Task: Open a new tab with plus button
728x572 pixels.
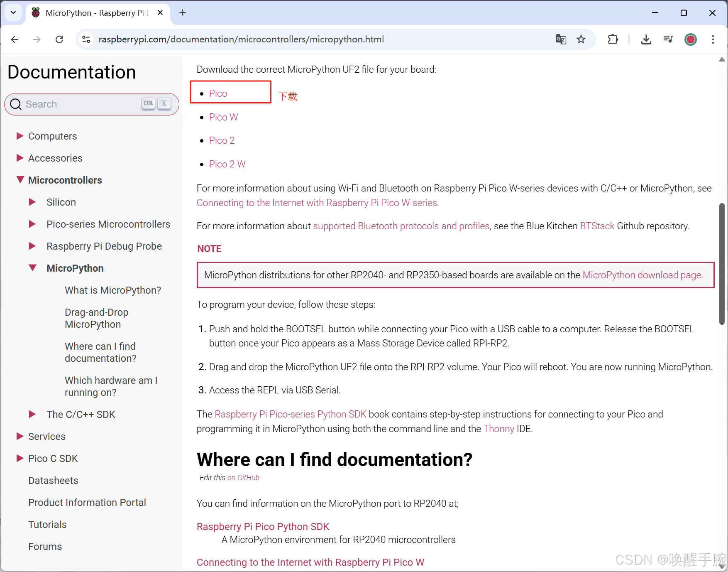Action: point(183,13)
